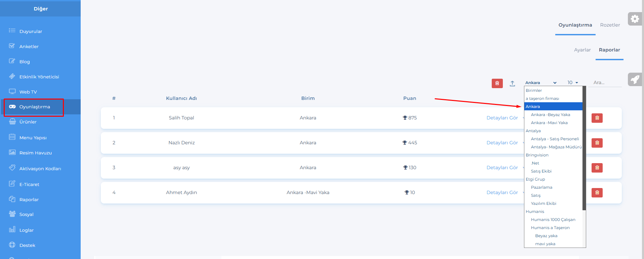The width and height of the screenshot is (644, 259).
Task: Open Detayları Gör for asy asy
Action: (x=502, y=168)
